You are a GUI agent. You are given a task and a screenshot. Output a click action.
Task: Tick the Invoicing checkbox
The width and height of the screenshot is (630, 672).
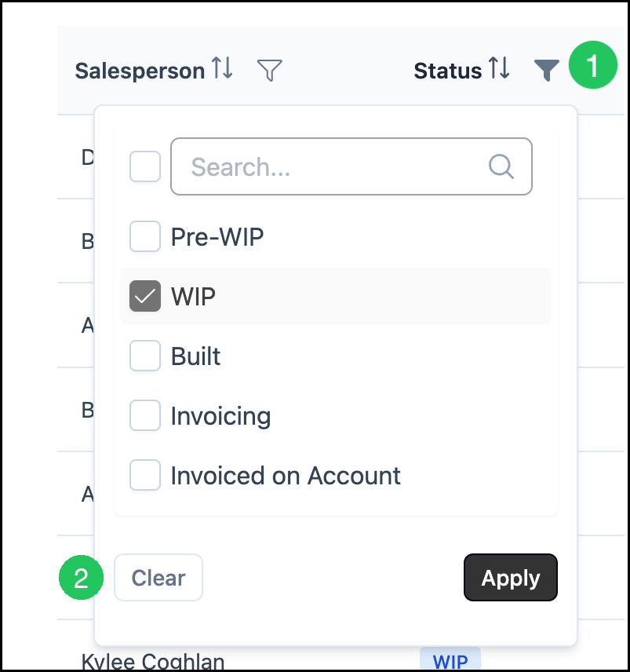coord(145,415)
